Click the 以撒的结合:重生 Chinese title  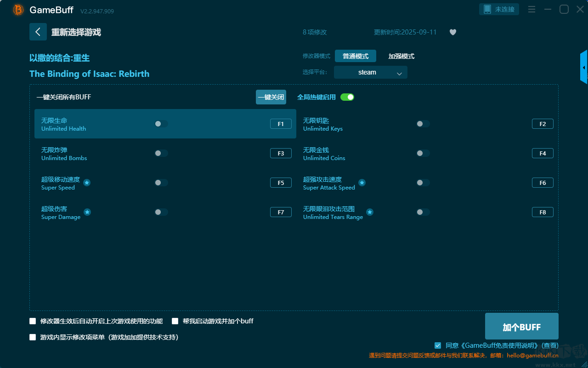point(60,58)
